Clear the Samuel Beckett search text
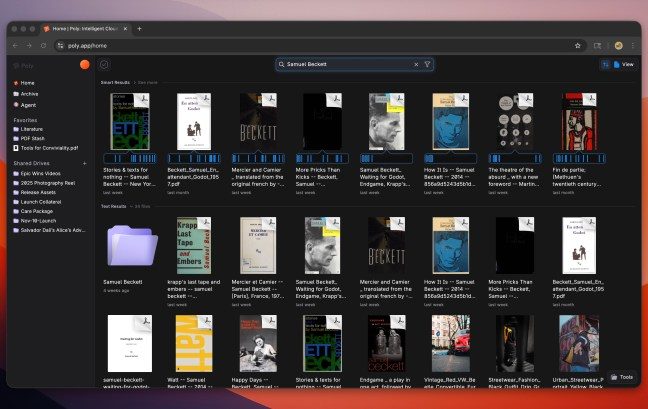 (416, 64)
